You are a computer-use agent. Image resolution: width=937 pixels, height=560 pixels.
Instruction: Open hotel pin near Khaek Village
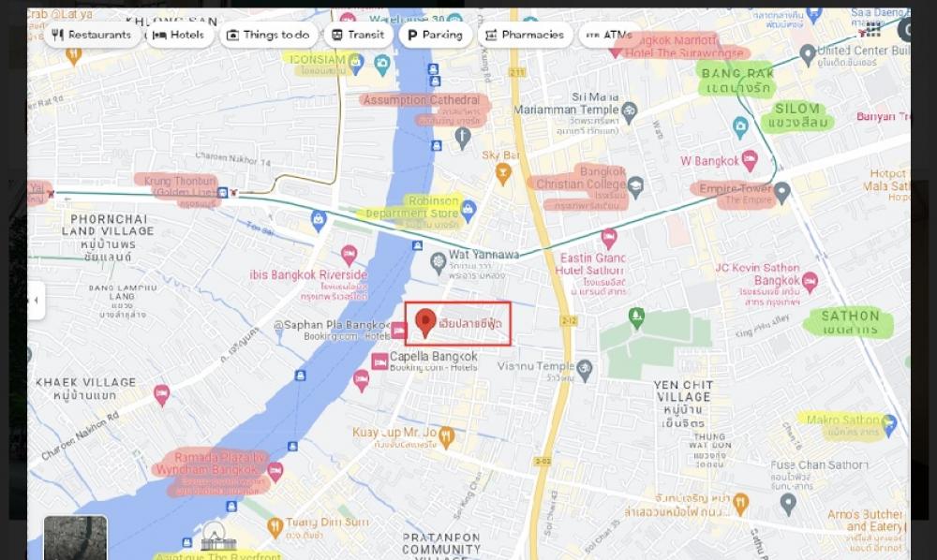tap(162, 394)
